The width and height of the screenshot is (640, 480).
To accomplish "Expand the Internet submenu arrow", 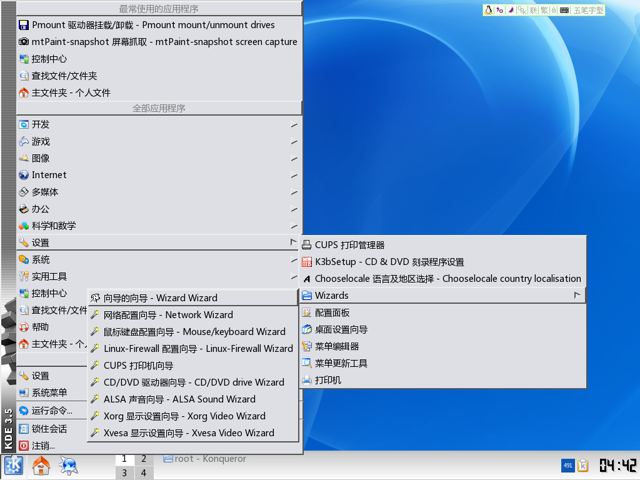I will (294, 175).
